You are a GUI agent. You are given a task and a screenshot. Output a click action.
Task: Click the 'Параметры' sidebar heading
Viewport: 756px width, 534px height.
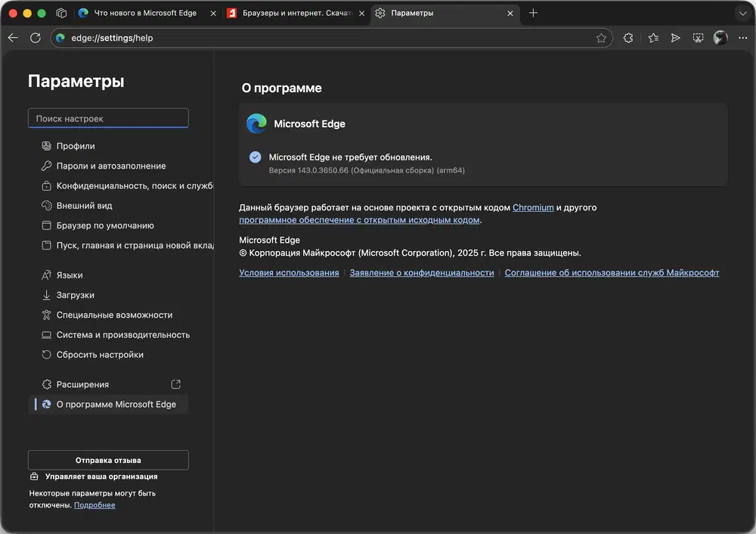76,81
